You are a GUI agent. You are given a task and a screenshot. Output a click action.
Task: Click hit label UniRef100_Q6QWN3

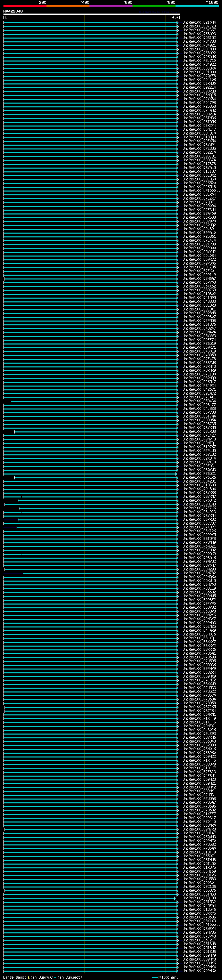(x=199, y=837)
